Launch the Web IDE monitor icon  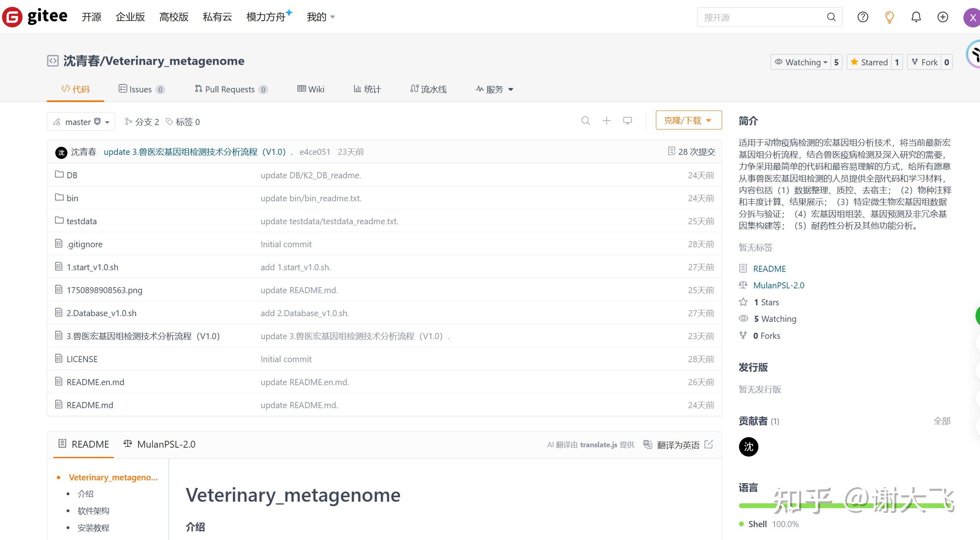[x=627, y=121]
